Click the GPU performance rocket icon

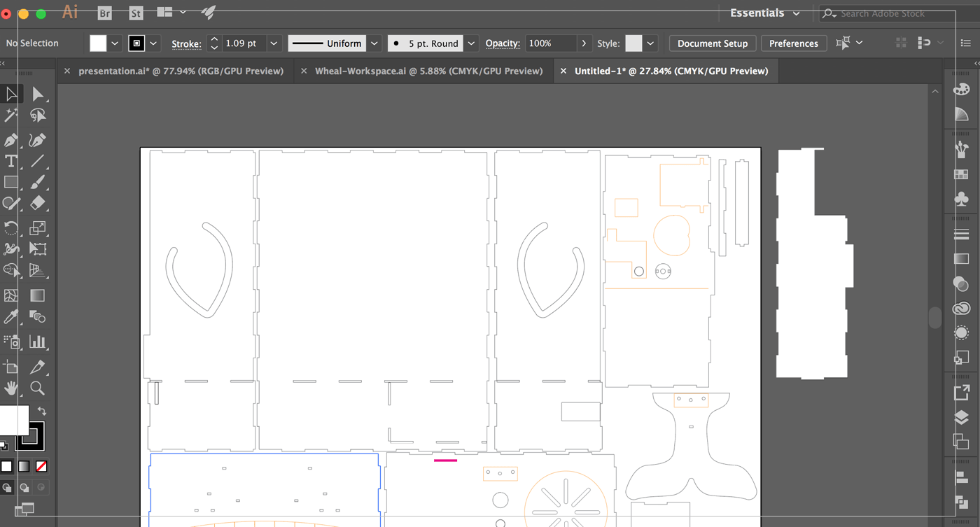208,12
